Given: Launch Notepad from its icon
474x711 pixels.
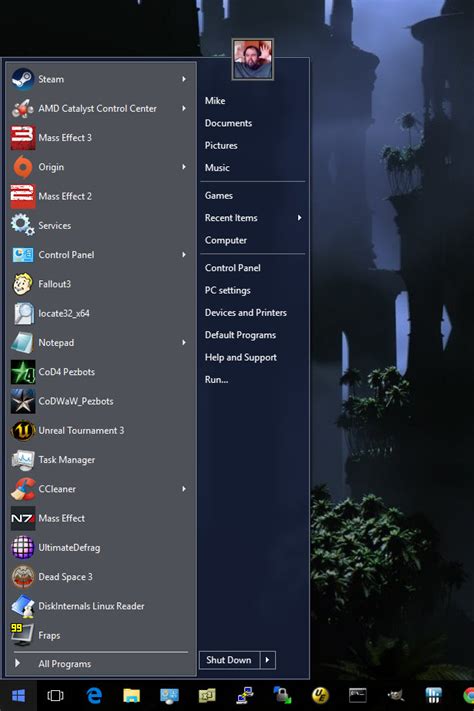Looking at the screenshot, I should 23,342.
